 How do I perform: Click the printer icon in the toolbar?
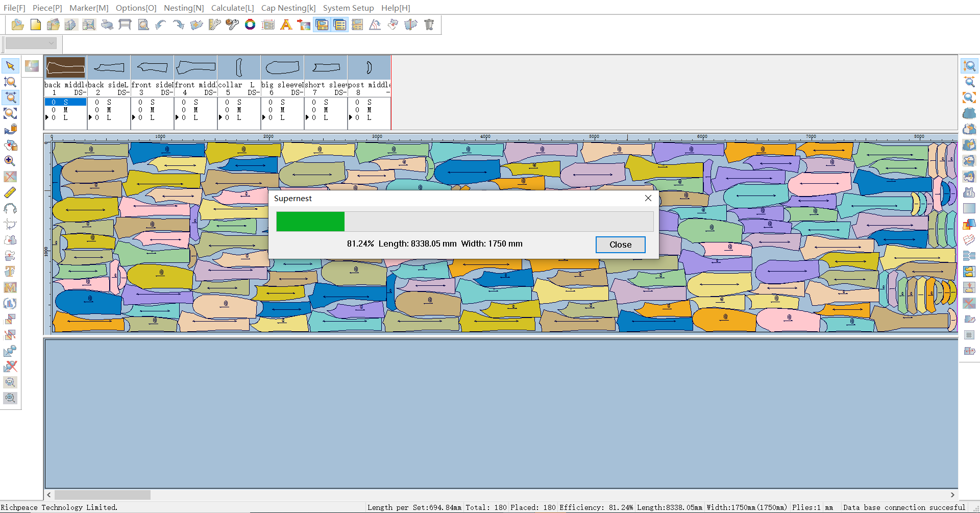[x=107, y=25]
